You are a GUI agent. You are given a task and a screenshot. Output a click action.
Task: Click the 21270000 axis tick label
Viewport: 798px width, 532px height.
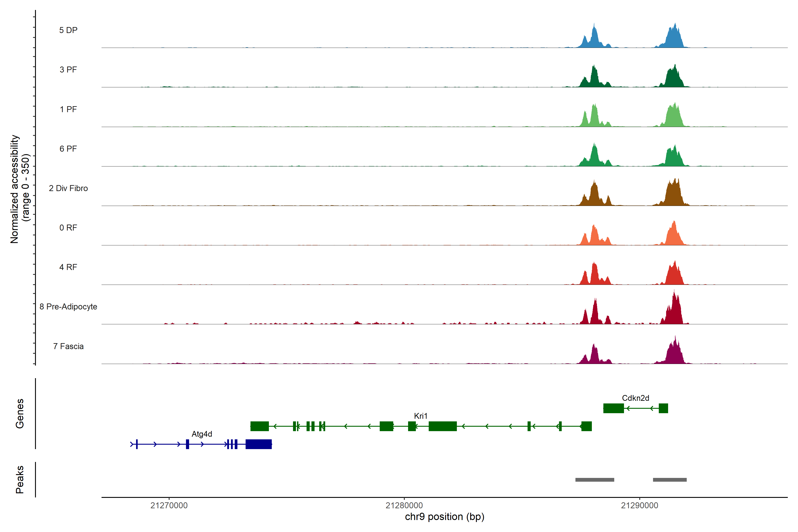(x=169, y=506)
